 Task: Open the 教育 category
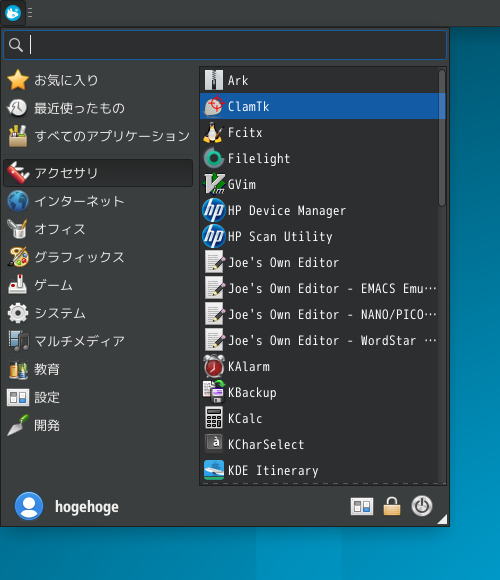coord(98,369)
